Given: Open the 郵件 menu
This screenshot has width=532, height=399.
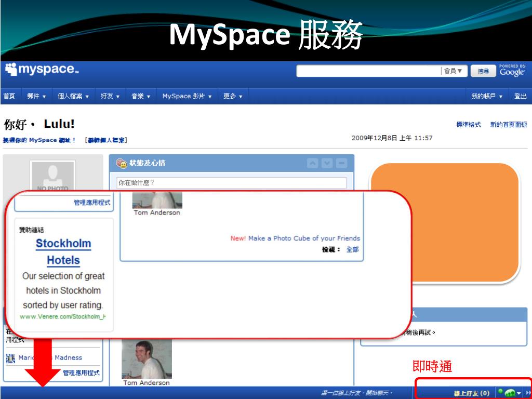Looking at the screenshot, I should (x=36, y=96).
